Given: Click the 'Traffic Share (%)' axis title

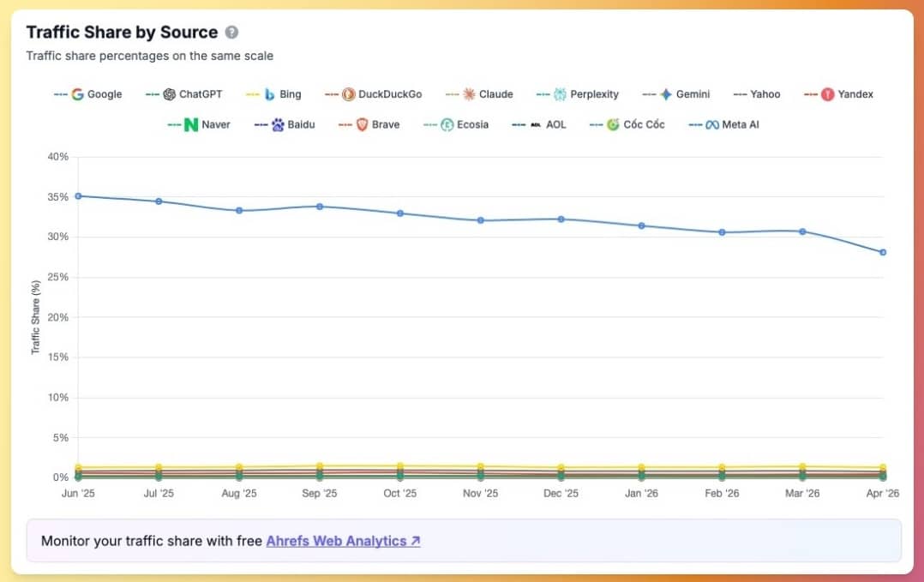Looking at the screenshot, I should pos(35,317).
